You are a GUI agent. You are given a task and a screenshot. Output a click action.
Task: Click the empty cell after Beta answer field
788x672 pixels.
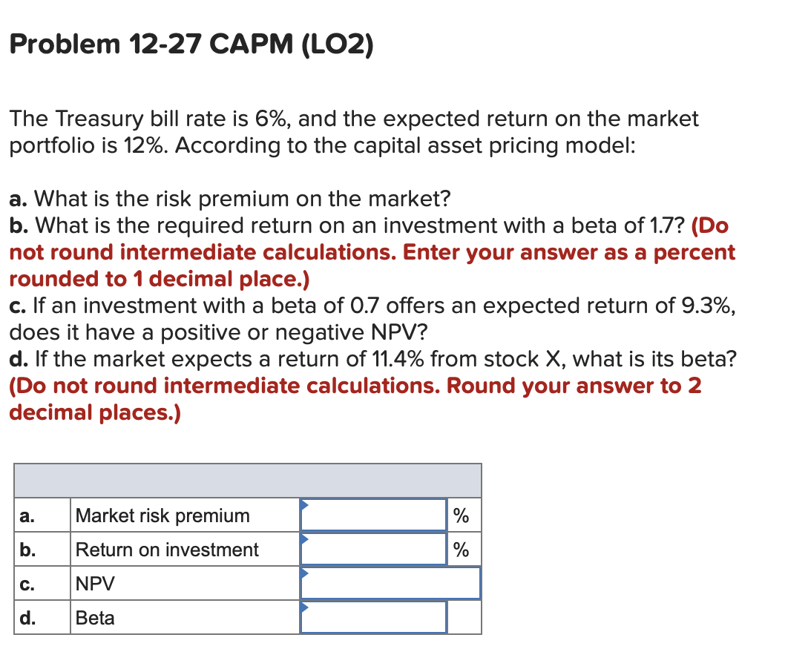pos(464,617)
